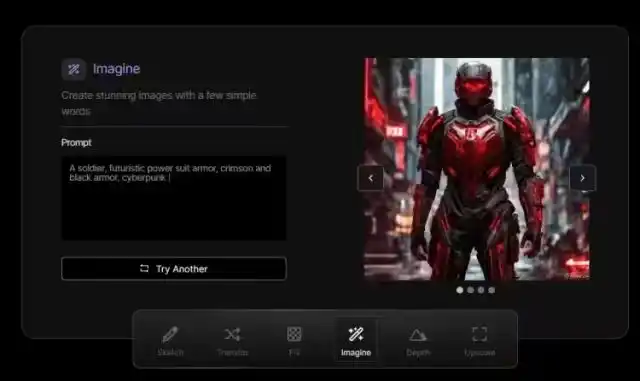Show the previous generated image
Viewport: 640px width, 381px height.
coord(371,178)
